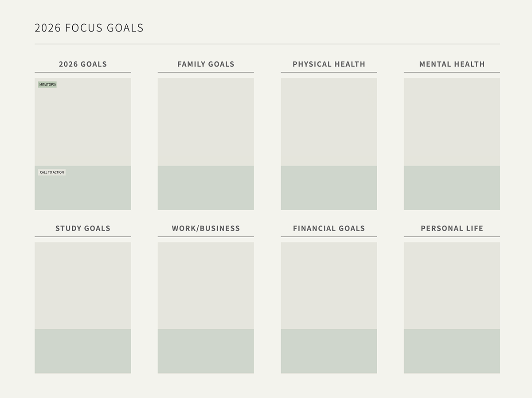The width and height of the screenshot is (532, 398).
Task: Click the CALL TO ACTION label tag
Action: point(52,172)
